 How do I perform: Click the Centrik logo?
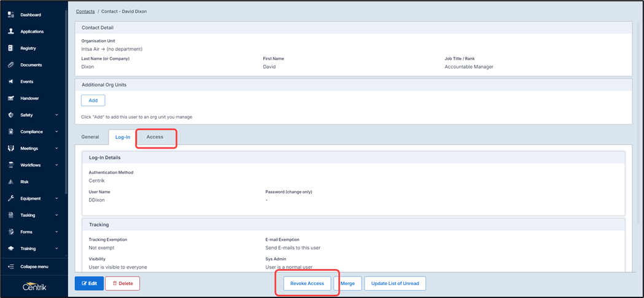34,286
